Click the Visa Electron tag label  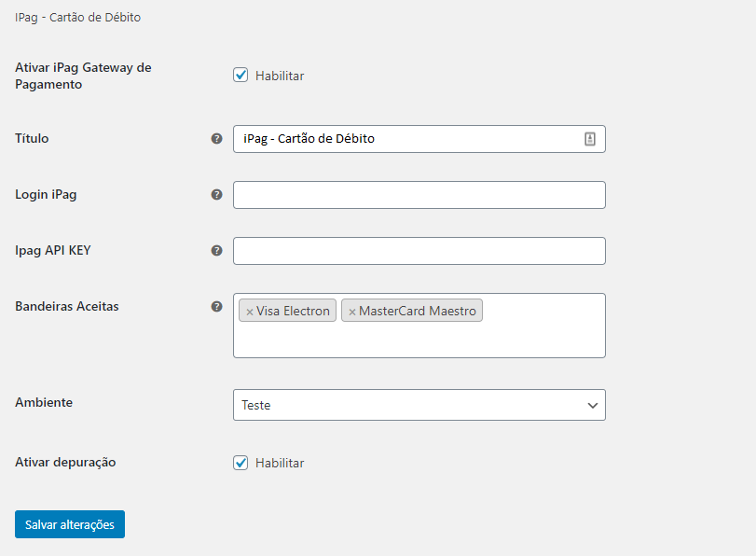click(293, 311)
